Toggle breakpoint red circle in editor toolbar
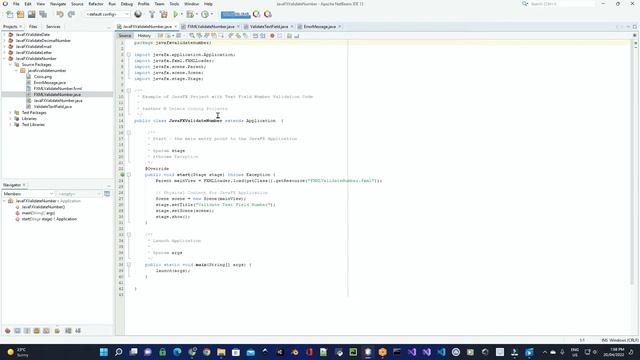The height and width of the screenshot is (360, 640). pyautogui.click(x=272, y=36)
